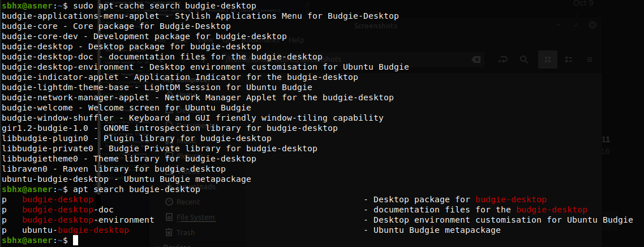The height and width of the screenshot is (247, 644).
Task: Click the 'budgie-lightdm-theme-base' output line
Action: 157,88
